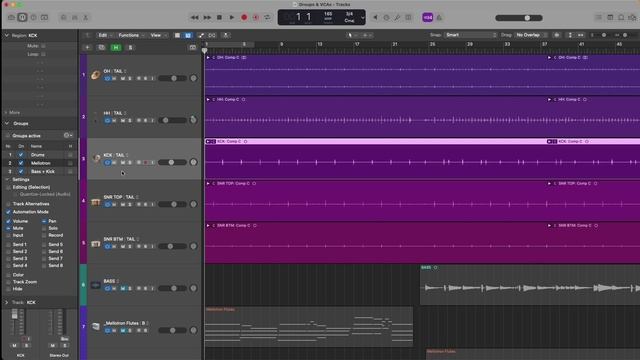Select the BASS audio region
640x360 pixels.
tap(530, 284)
